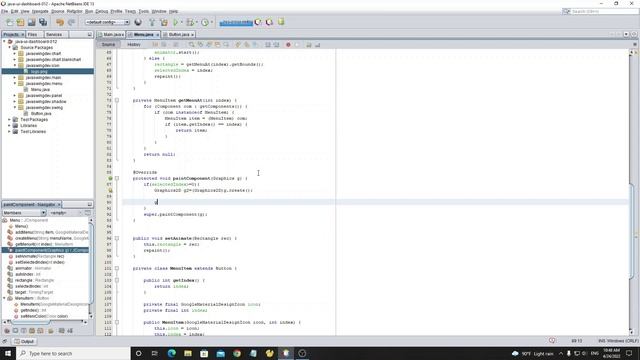Switch editor to History view
Image resolution: width=640 pixels, height=360 pixels.
point(134,44)
